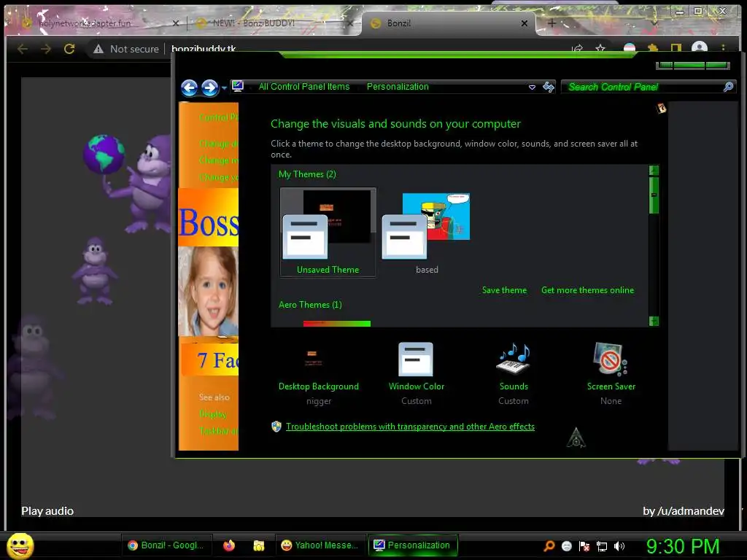747x560 pixels.
Task: Open a new Chrome tab
Action: click(551, 23)
